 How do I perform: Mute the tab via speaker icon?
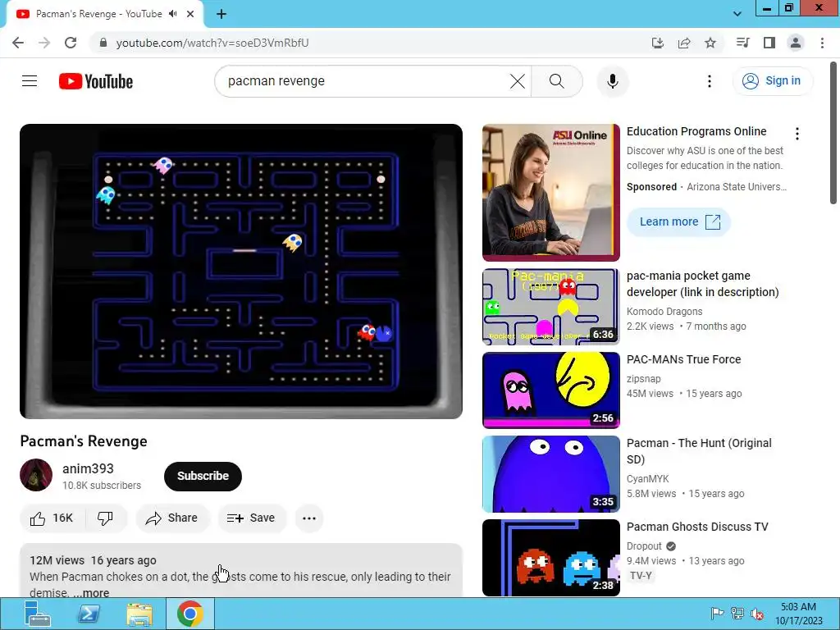point(172,14)
